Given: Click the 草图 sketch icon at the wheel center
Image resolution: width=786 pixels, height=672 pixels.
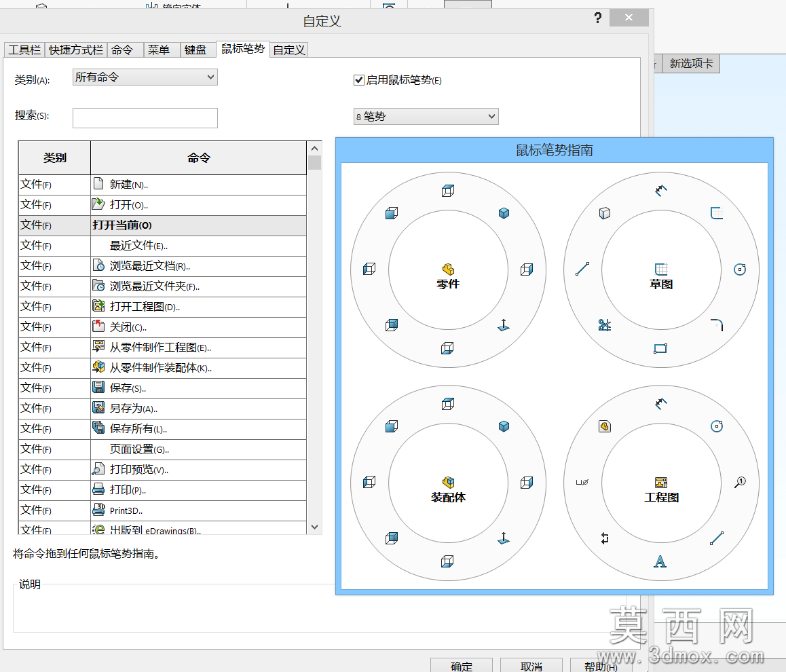Looking at the screenshot, I should (660, 269).
